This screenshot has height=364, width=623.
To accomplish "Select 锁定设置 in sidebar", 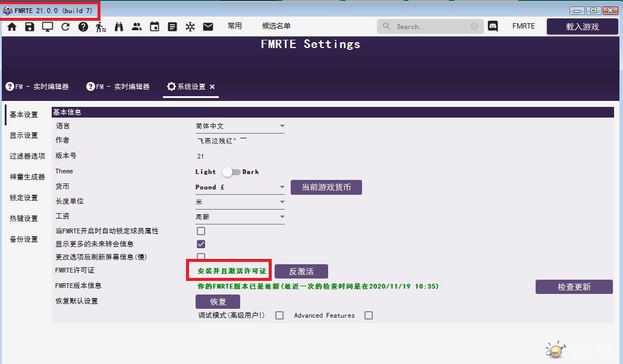I will point(24,198).
